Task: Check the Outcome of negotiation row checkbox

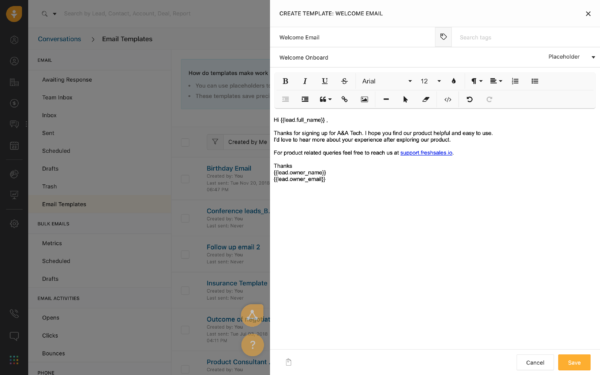Action: (x=185, y=330)
